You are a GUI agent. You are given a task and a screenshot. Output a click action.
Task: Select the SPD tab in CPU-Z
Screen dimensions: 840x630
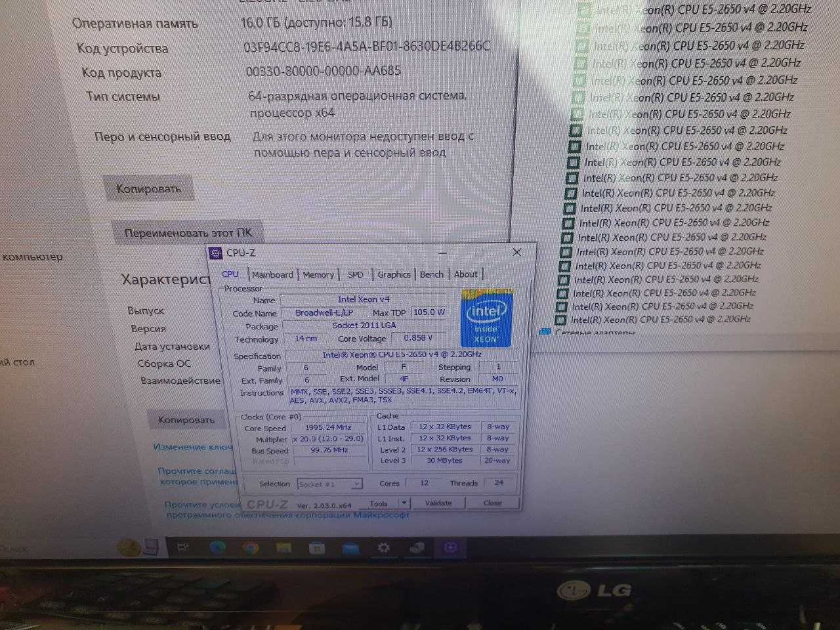pyautogui.click(x=356, y=274)
